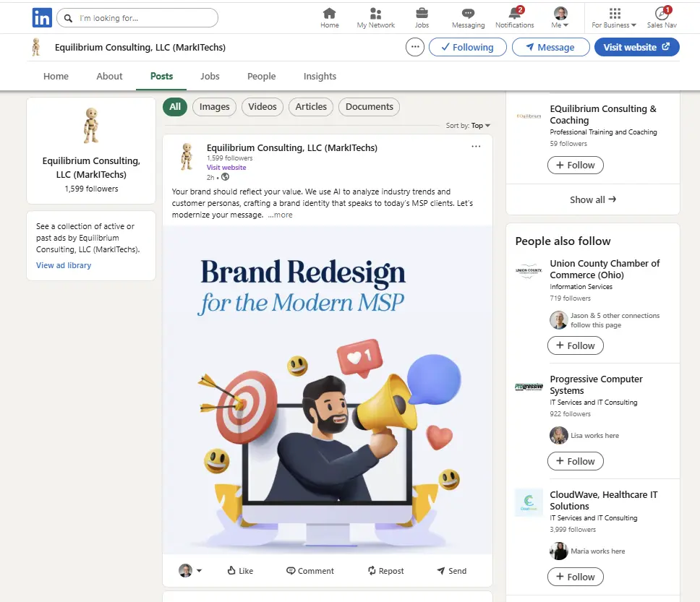The height and width of the screenshot is (602, 700).
Task: Expand the For Business dropdown
Action: coord(614,18)
